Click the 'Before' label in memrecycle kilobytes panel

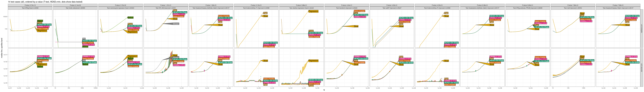point(131,17)
